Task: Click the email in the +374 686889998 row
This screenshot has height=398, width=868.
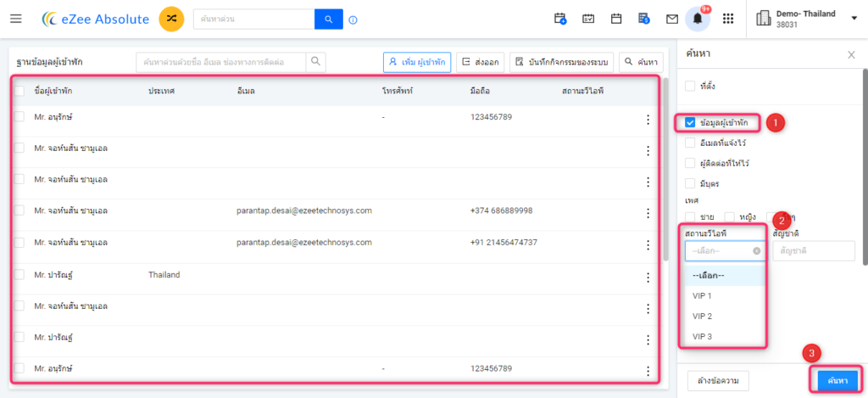Action: [304, 210]
